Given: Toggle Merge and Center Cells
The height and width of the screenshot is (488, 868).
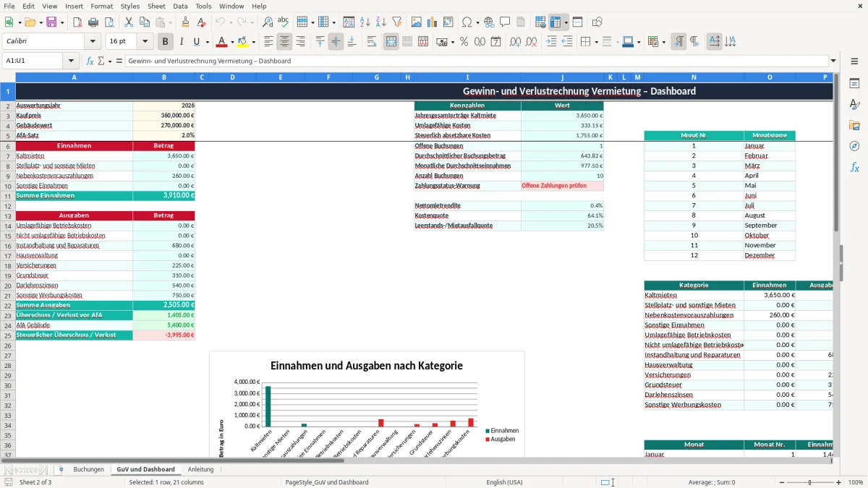Looking at the screenshot, I should [391, 42].
